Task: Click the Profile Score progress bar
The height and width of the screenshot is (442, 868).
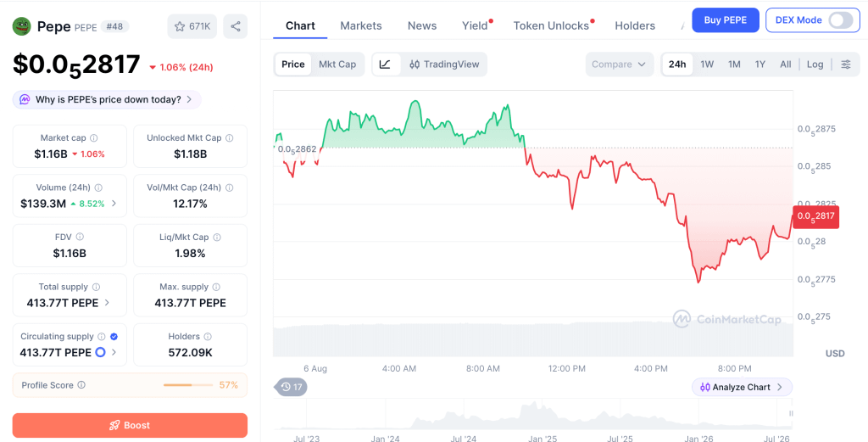Action: coord(188,385)
